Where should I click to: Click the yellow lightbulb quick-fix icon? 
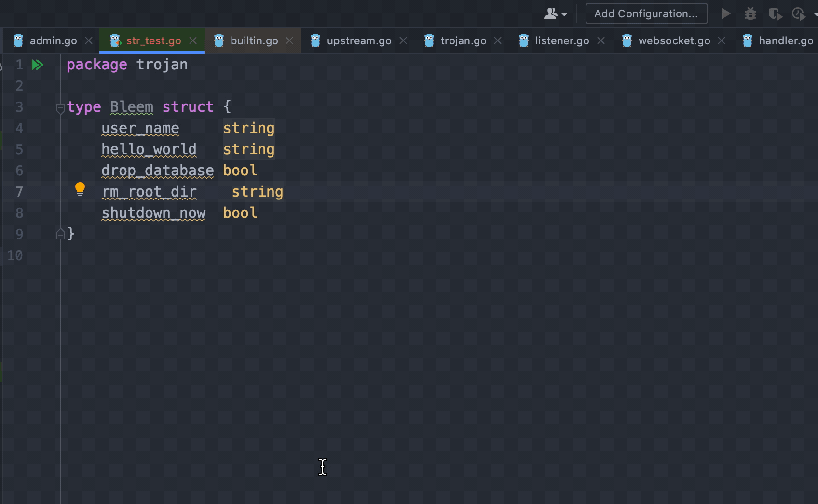(x=80, y=189)
